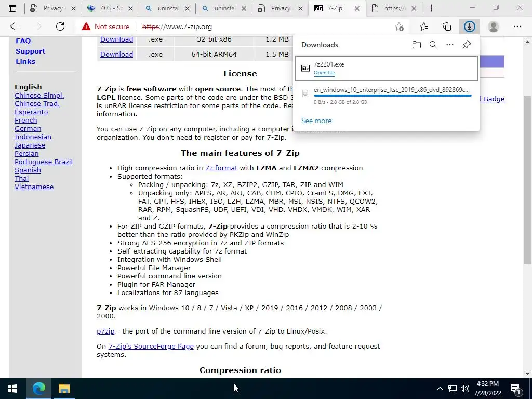Open the Links sidebar link
Screen dimensions: 532x399
(25, 61)
